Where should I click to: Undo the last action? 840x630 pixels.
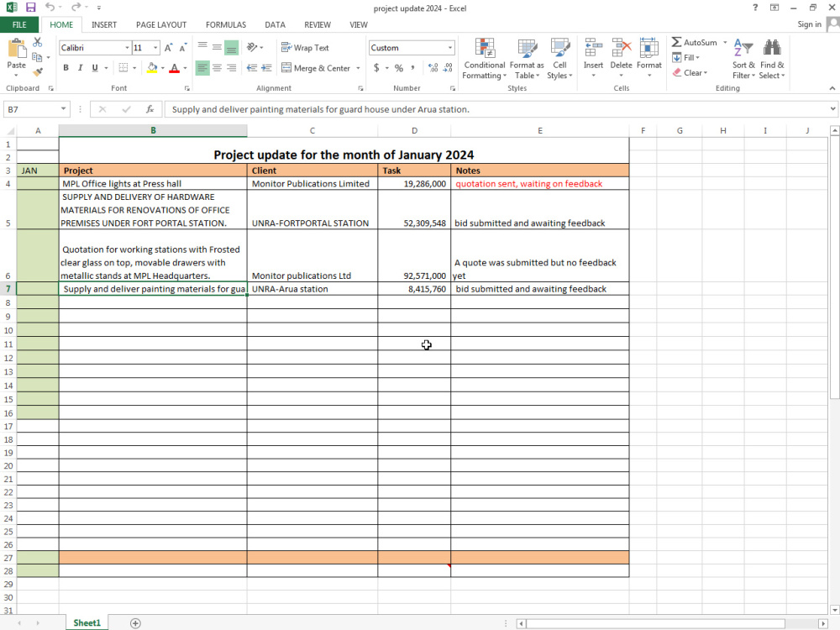pyautogui.click(x=50, y=8)
